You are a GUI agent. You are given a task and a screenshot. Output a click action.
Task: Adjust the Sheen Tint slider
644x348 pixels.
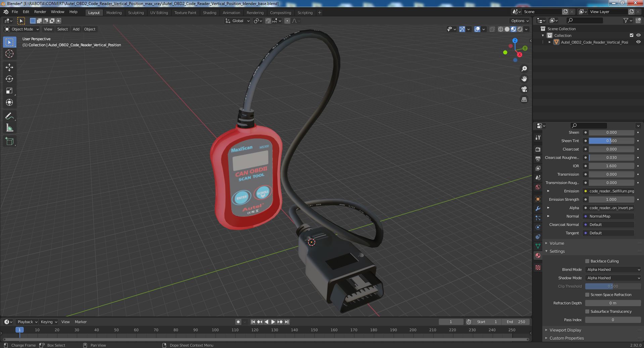(611, 141)
